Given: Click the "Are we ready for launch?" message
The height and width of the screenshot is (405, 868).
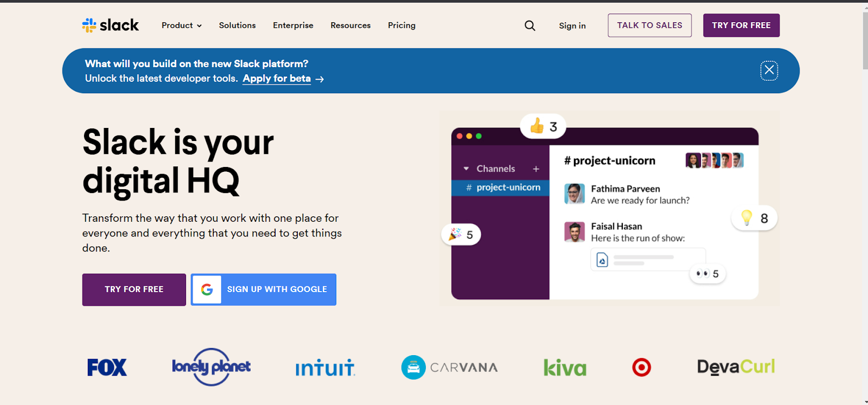Looking at the screenshot, I should (x=640, y=201).
